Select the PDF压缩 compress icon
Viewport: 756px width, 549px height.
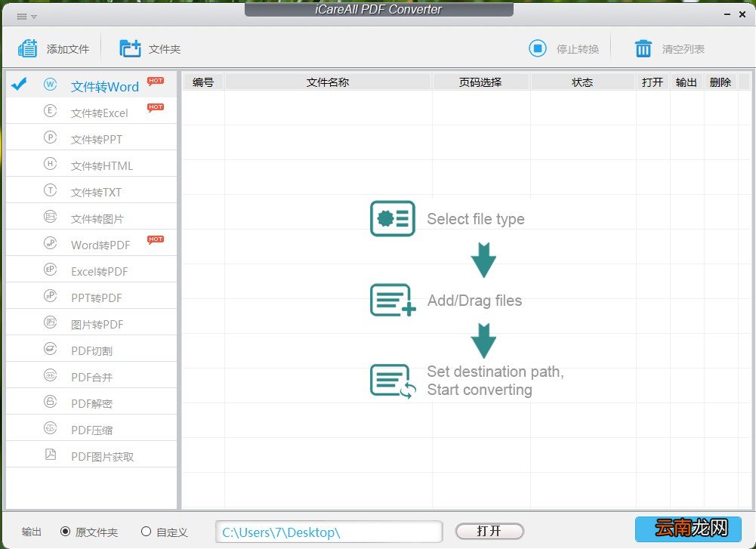tap(50, 428)
